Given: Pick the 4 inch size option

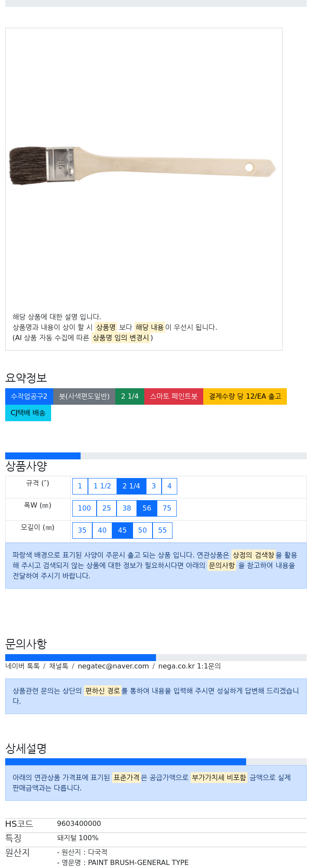Looking at the screenshot, I should click(x=169, y=486).
